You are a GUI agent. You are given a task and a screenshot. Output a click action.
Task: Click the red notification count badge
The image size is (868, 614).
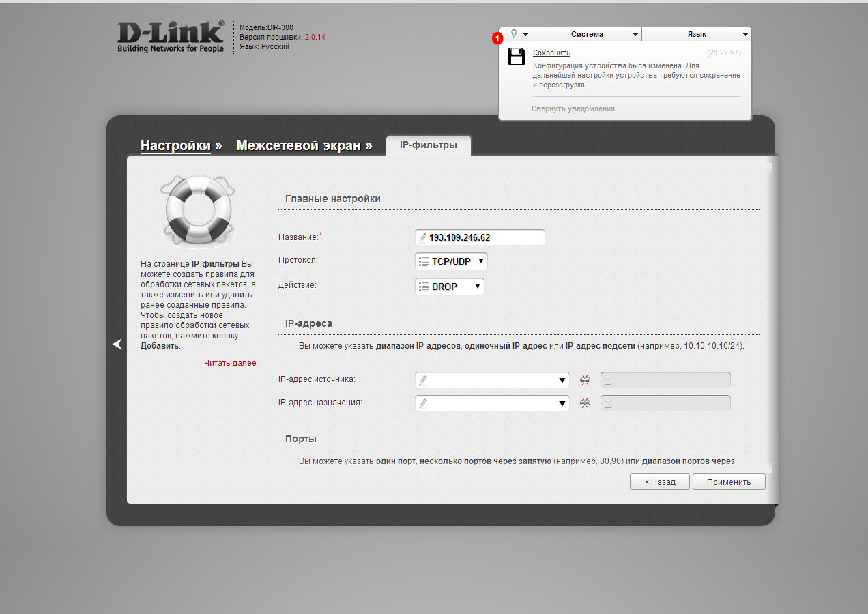coord(497,38)
